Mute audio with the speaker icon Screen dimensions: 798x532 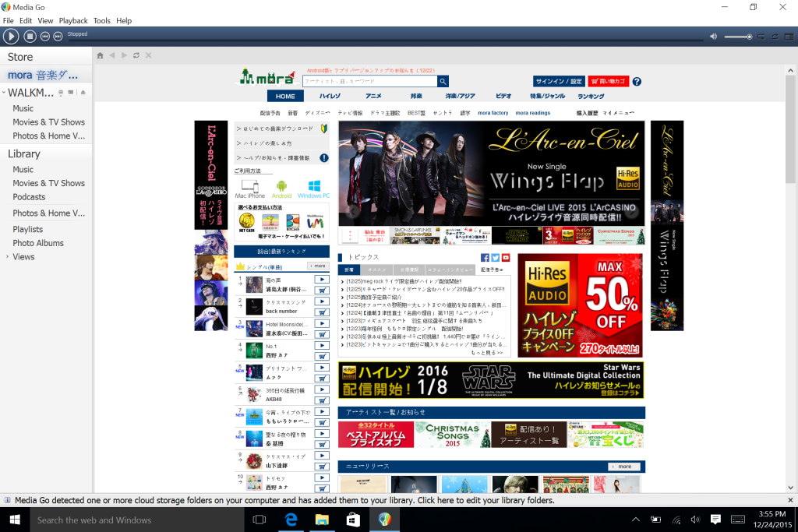[714, 37]
